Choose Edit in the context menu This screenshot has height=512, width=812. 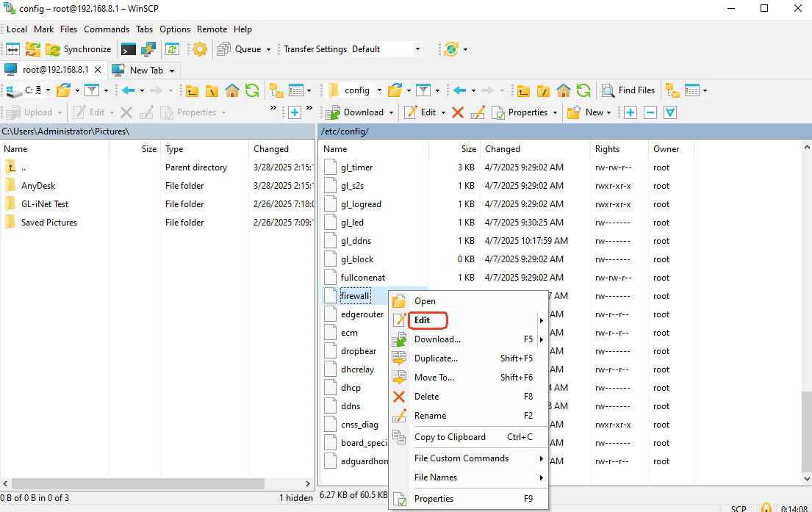(468, 320)
